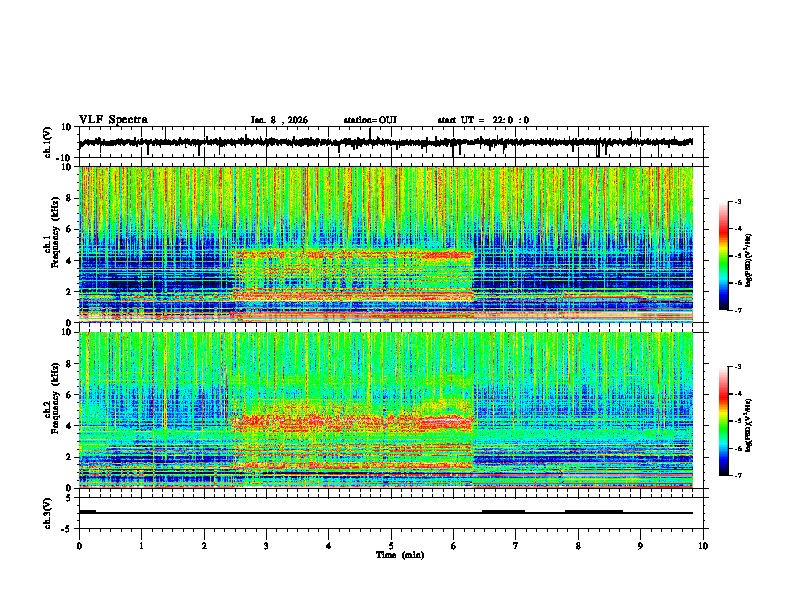Image resolution: width=792 pixels, height=612 pixels.
Task: Click the "ch.1(V)" axis label
Action: [48, 142]
